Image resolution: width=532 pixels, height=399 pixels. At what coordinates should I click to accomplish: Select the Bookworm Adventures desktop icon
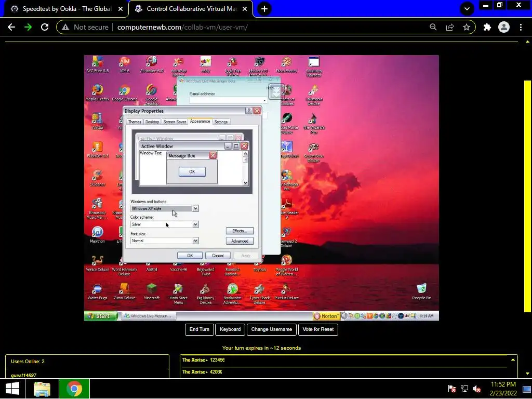coord(232,294)
